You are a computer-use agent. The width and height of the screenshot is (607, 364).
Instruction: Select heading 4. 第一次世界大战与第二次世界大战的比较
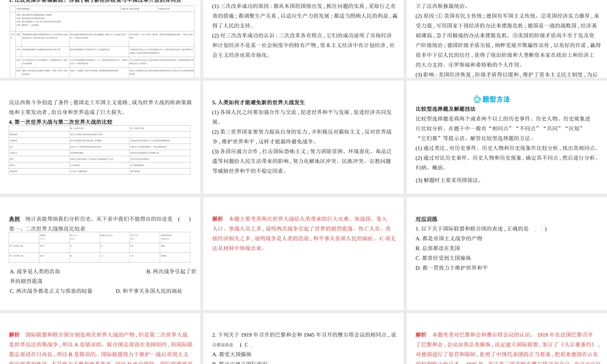(61, 122)
